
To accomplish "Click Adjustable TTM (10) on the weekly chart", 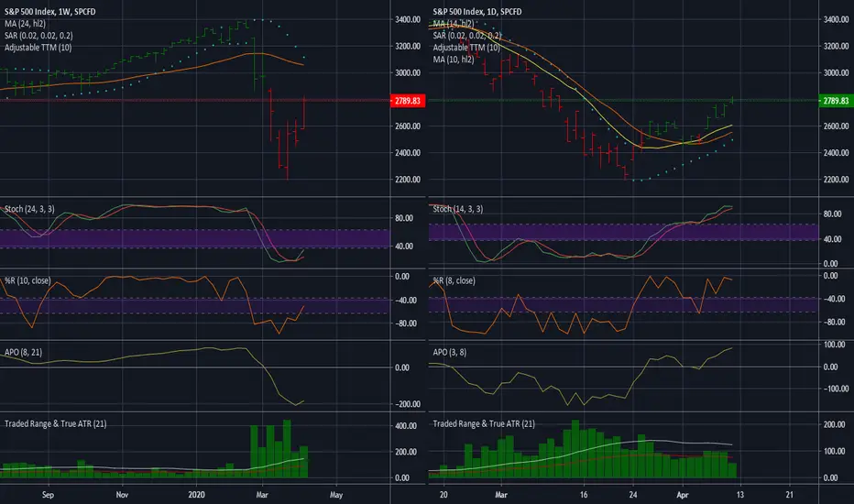I will tap(38, 48).
